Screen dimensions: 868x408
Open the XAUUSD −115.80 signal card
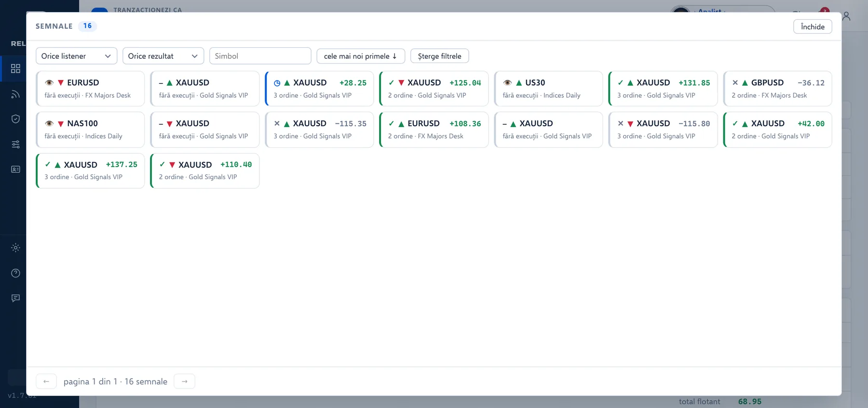click(x=663, y=130)
